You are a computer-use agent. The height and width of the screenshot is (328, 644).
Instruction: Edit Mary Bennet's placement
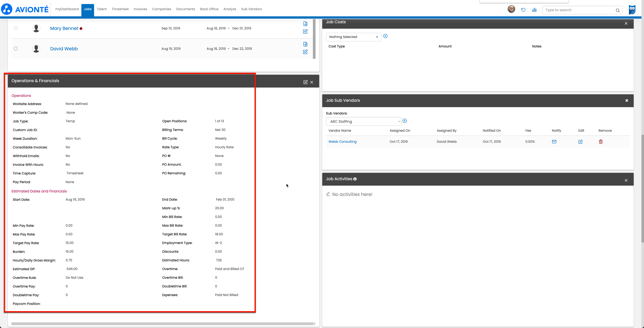[x=305, y=31]
